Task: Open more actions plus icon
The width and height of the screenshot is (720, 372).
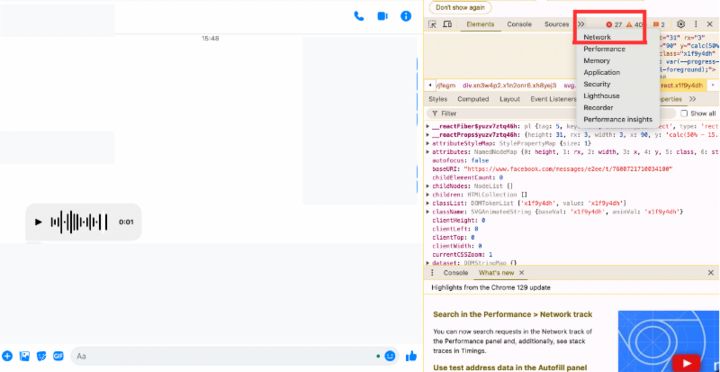Action: [7, 355]
